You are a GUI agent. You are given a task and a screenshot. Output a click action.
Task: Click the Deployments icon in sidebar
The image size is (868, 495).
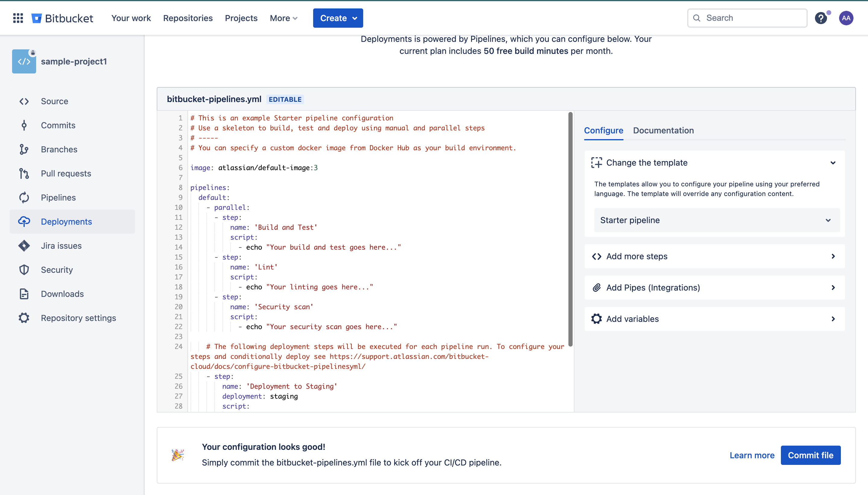(x=24, y=222)
